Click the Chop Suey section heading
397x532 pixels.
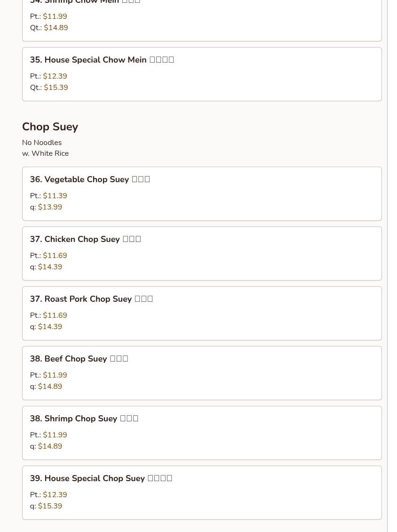point(50,127)
